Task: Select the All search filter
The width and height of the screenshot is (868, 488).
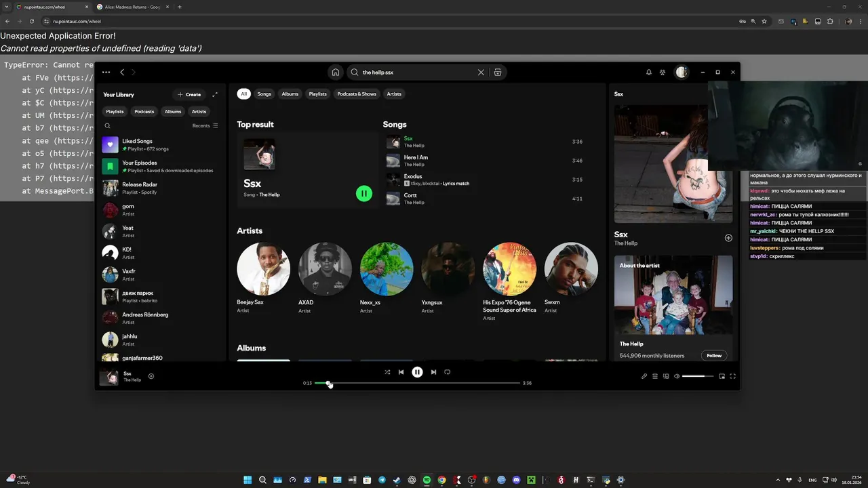Action: click(243, 94)
